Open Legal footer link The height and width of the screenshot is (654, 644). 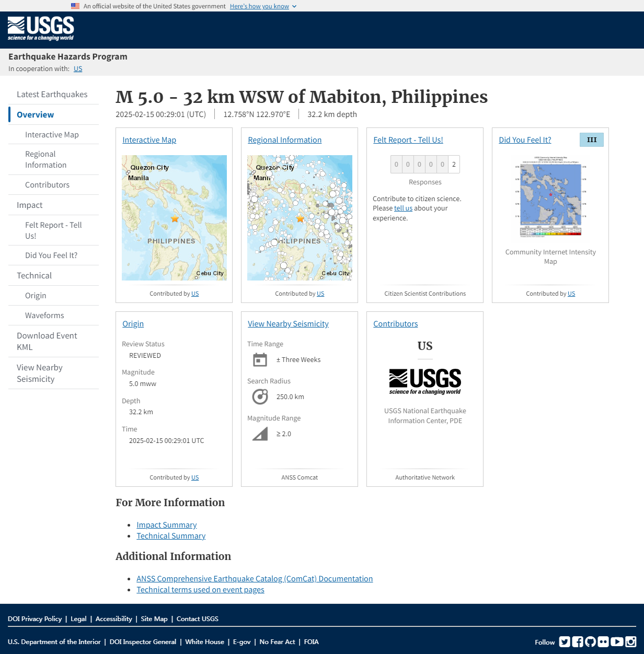tap(78, 619)
